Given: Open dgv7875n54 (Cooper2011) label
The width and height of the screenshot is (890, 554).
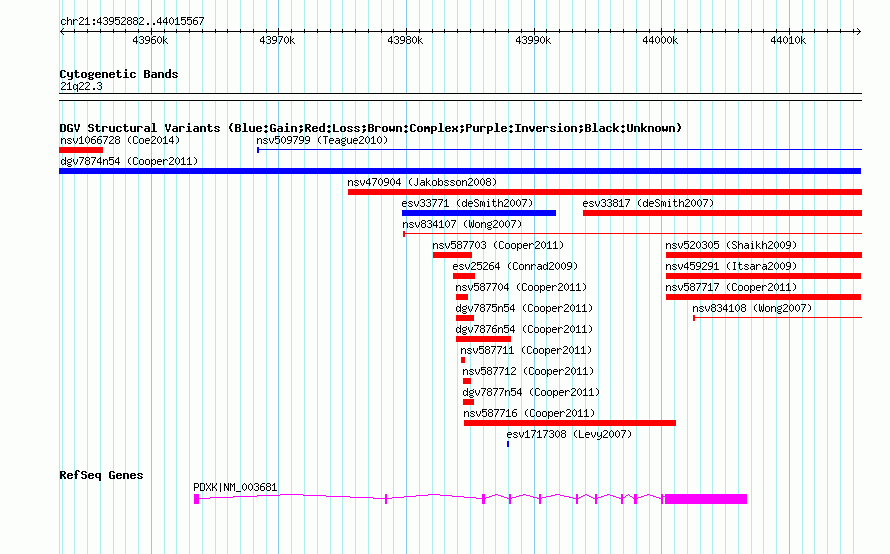Looking at the screenshot, I should point(524,308).
